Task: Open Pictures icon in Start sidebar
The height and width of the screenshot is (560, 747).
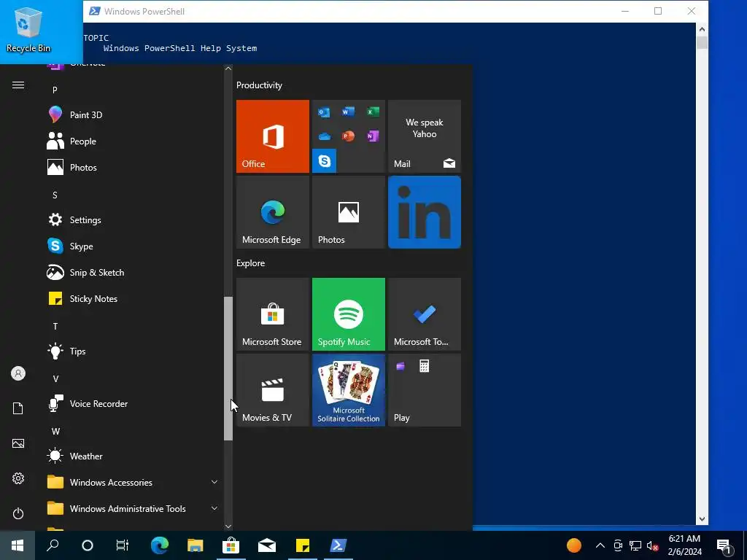Action: click(18, 443)
